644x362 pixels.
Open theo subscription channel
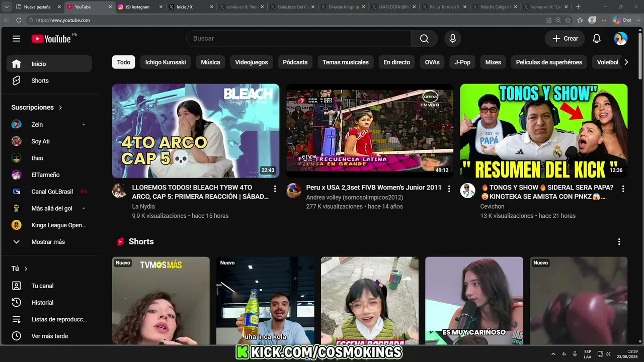tap(49, 158)
